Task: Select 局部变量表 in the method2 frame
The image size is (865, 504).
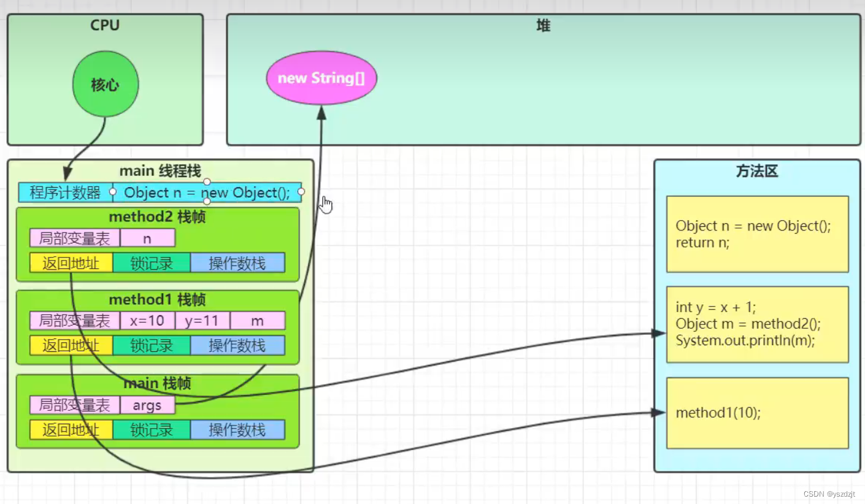Action: pyautogui.click(x=75, y=238)
